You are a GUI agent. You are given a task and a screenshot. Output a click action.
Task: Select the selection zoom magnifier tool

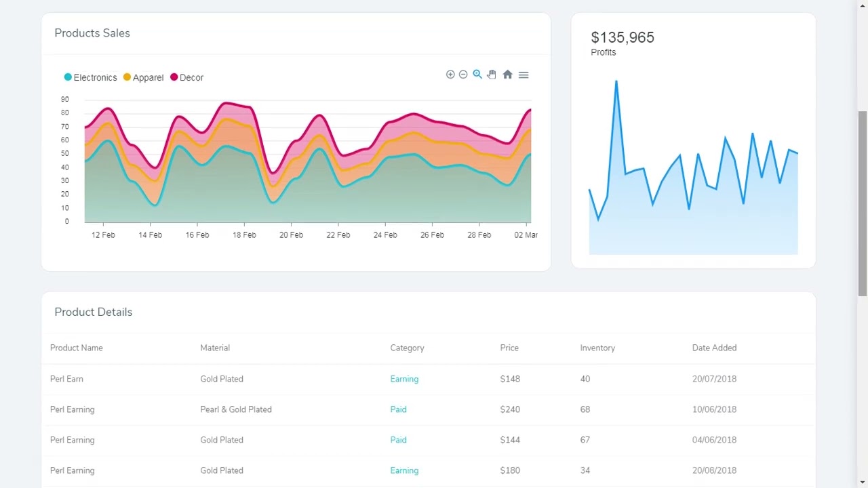(x=477, y=75)
